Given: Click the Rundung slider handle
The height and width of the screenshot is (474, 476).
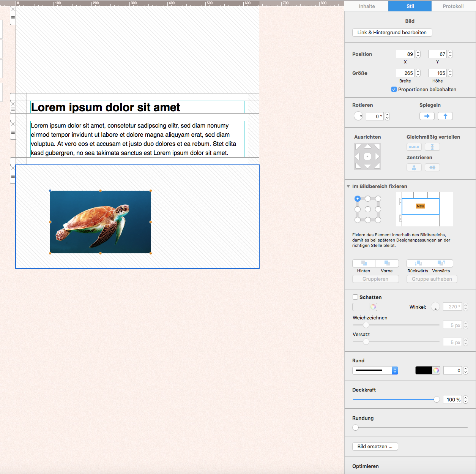Looking at the screenshot, I should pos(355,427).
